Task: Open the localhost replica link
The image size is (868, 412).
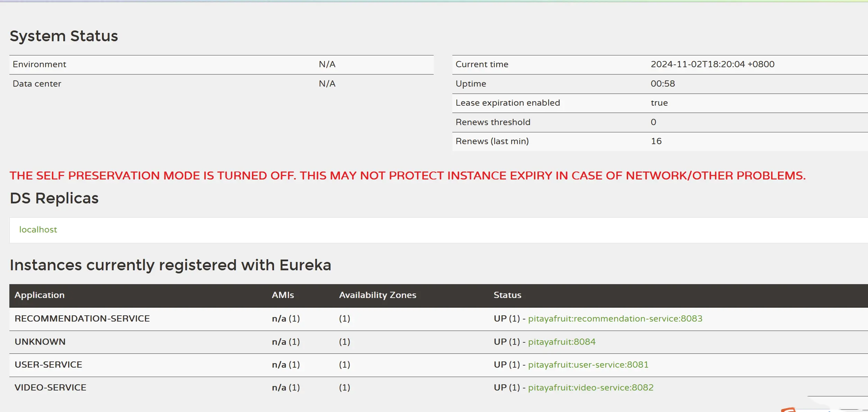Action: tap(38, 230)
